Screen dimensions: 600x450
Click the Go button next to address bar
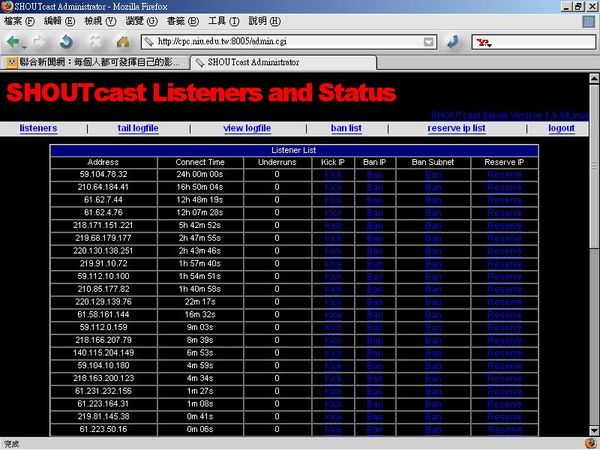tap(453, 42)
